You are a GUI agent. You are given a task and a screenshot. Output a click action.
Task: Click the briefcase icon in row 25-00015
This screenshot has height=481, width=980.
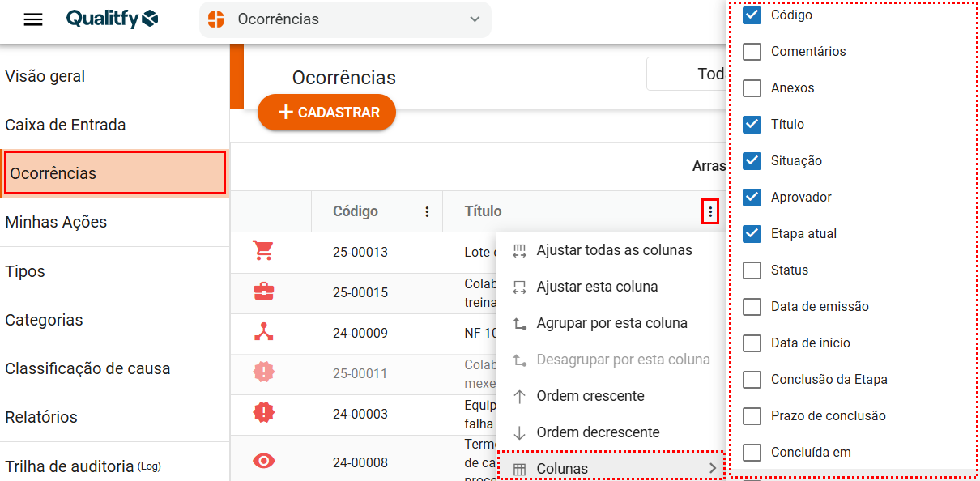pos(263,292)
